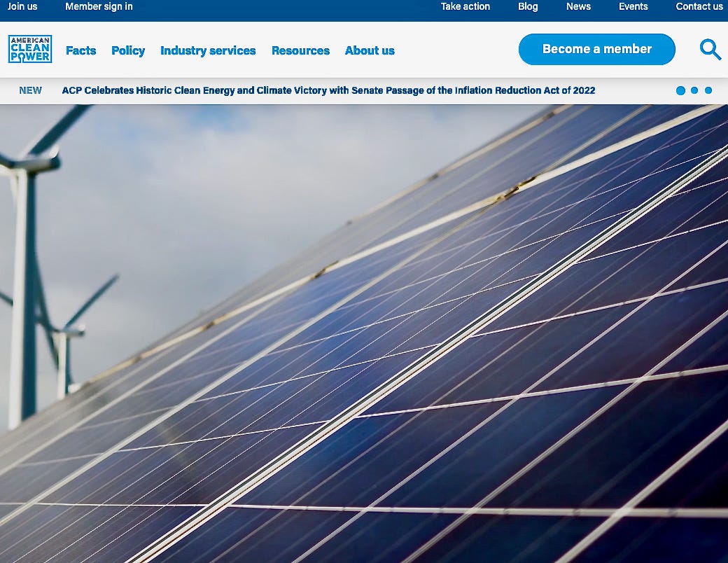Image resolution: width=728 pixels, height=563 pixels.
Task: Open the Policy menu
Action: [x=128, y=50]
